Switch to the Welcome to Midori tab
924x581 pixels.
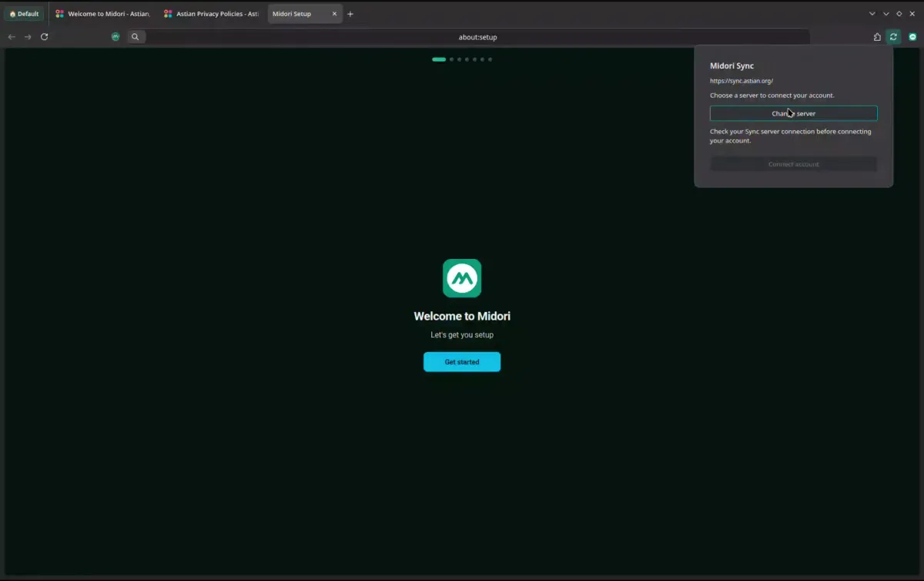[x=103, y=14]
